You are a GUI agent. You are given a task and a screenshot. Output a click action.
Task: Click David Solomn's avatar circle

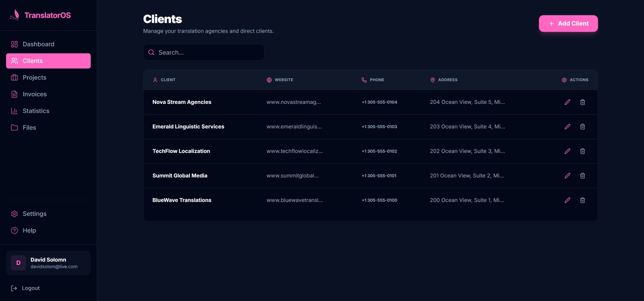(x=18, y=263)
